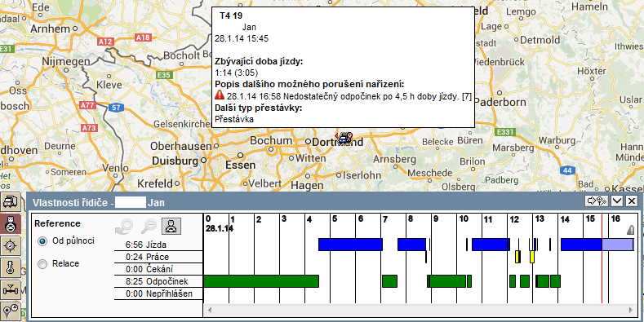Click the Zbývající doba jízdy heading
Viewport: 644px width, 322px height.
click(259, 61)
